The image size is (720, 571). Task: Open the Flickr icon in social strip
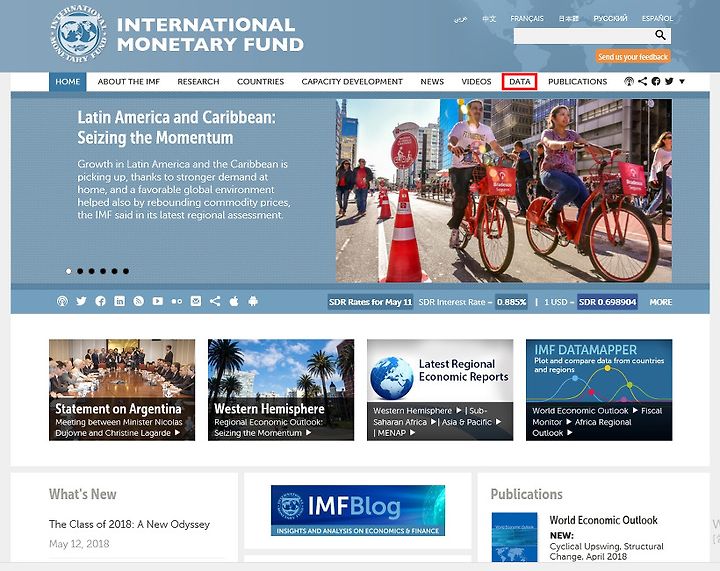pyautogui.click(x=177, y=302)
